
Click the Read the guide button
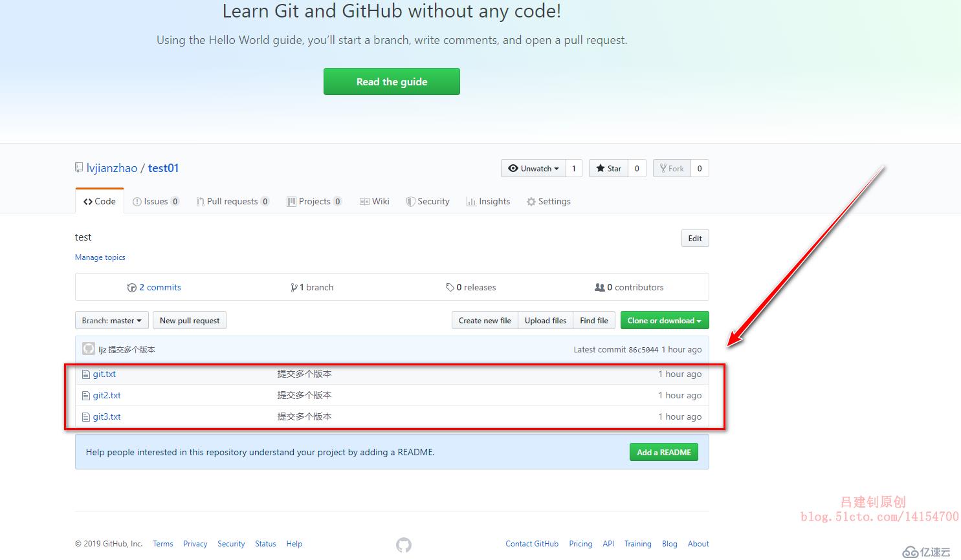click(392, 81)
